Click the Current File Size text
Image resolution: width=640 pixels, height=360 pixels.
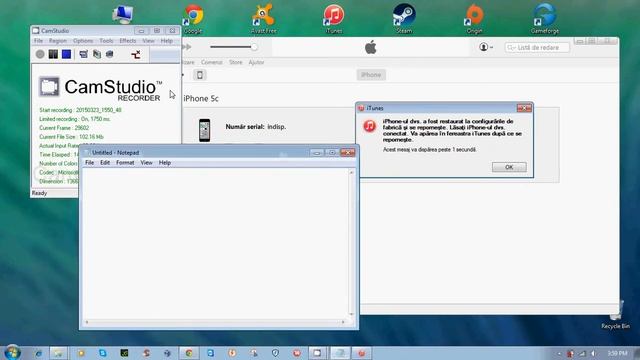[71, 137]
